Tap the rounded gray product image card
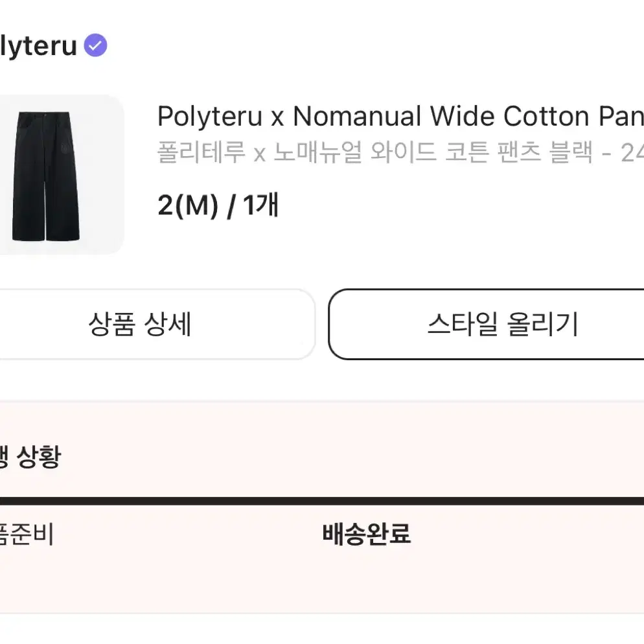644x644 pixels. click(62, 174)
